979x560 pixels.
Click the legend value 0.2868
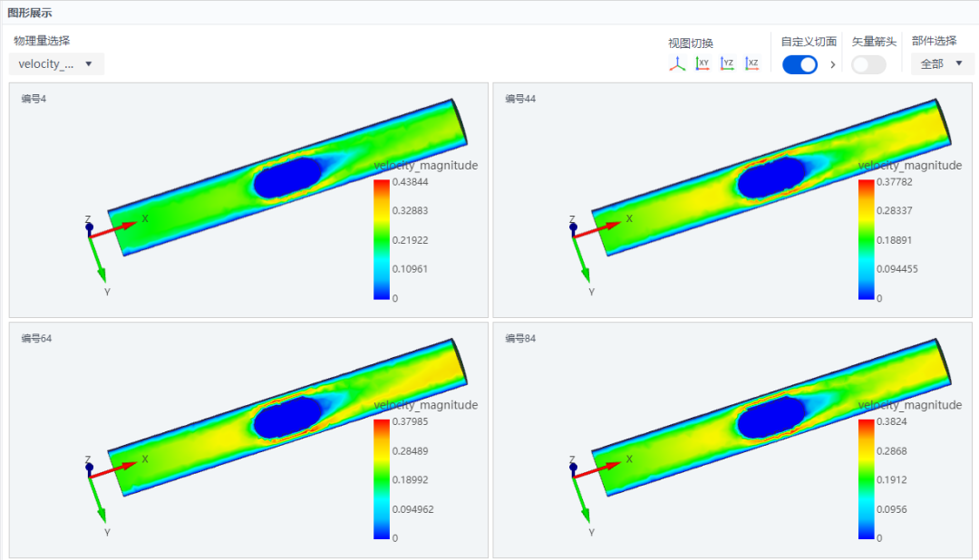pyautogui.click(x=892, y=450)
